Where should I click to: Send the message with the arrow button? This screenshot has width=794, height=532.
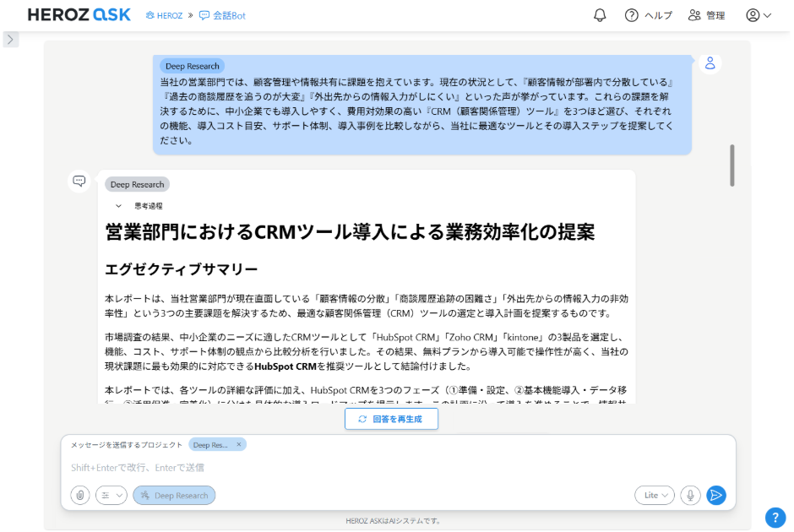(716, 496)
